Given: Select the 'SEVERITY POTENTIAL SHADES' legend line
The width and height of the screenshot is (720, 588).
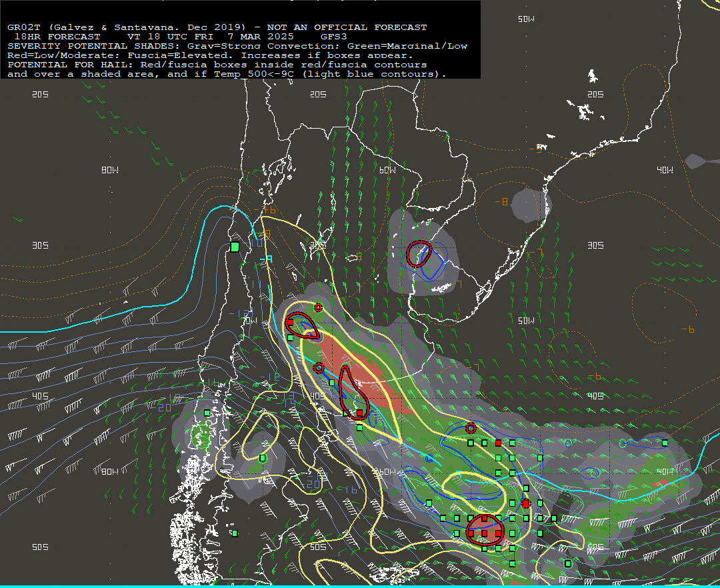Looking at the screenshot, I should (237, 46).
